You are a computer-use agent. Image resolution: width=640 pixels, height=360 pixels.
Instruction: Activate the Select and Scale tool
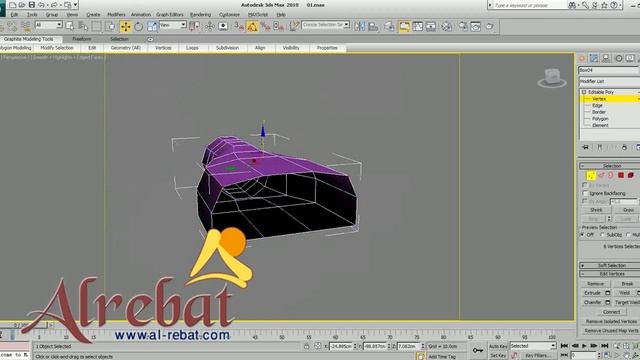(x=152, y=27)
